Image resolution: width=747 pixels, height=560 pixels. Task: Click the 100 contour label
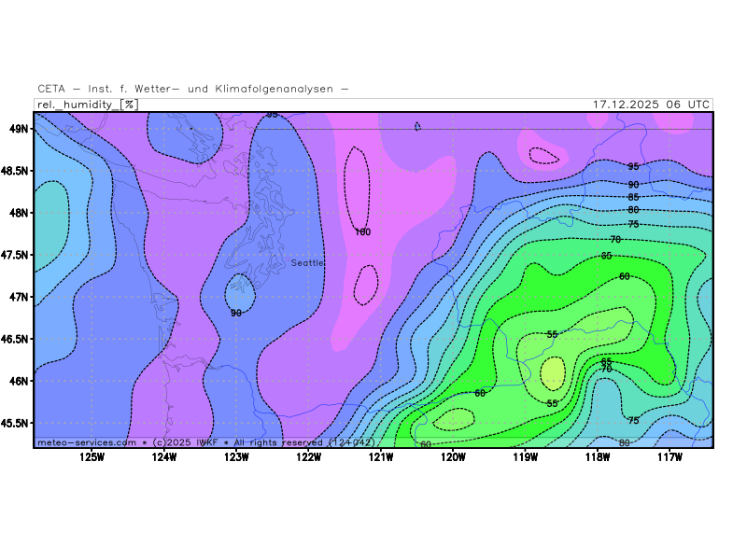[x=363, y=231]
